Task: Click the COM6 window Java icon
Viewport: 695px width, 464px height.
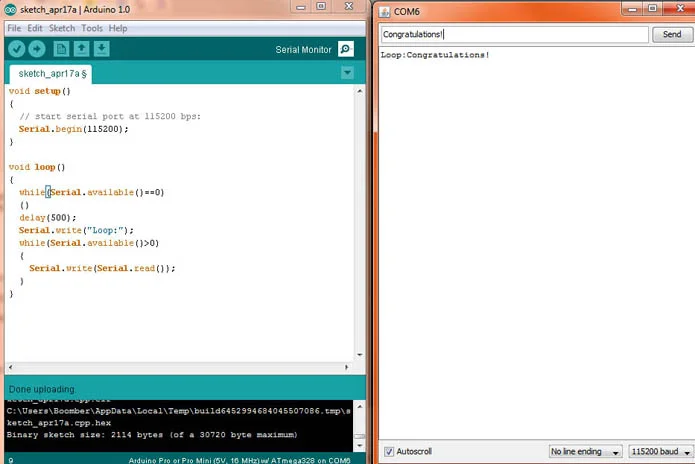Action: click(384, 12)
